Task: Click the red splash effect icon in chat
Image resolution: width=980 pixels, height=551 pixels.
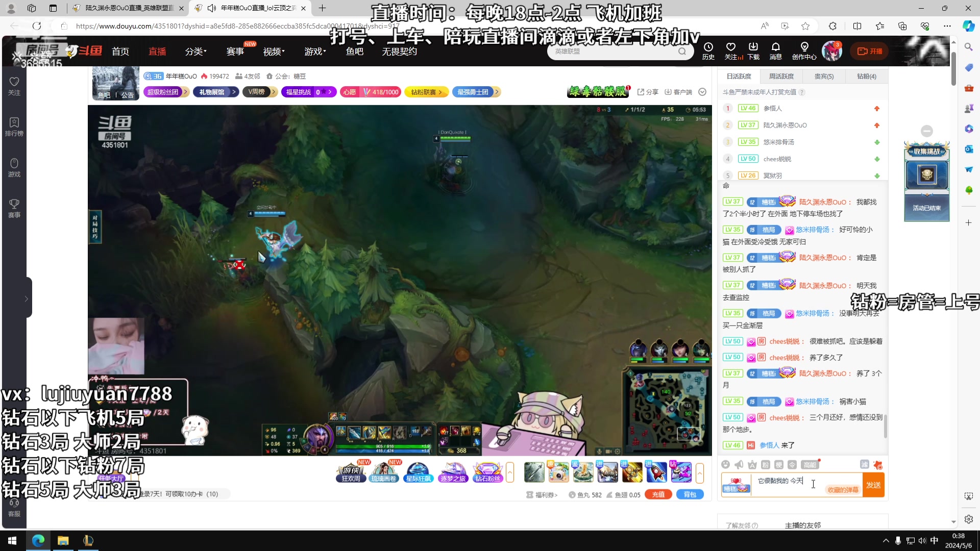Action: [878, 464]
